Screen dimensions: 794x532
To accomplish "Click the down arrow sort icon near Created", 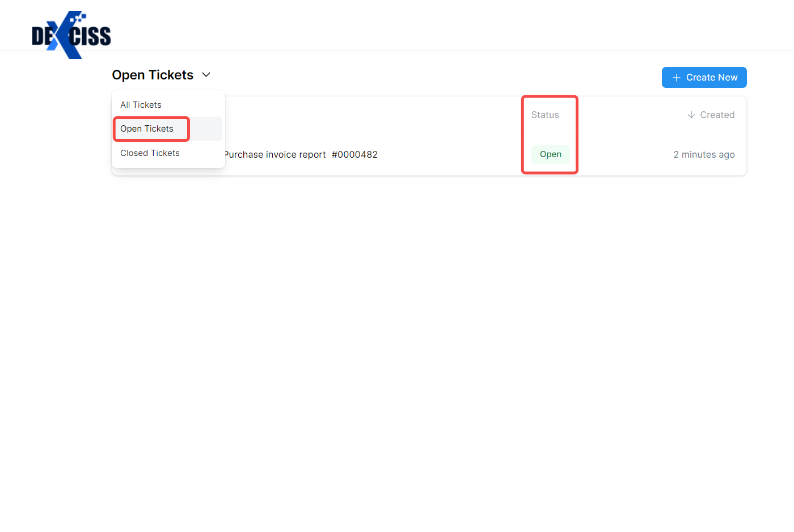I will (x=691, y=115).
